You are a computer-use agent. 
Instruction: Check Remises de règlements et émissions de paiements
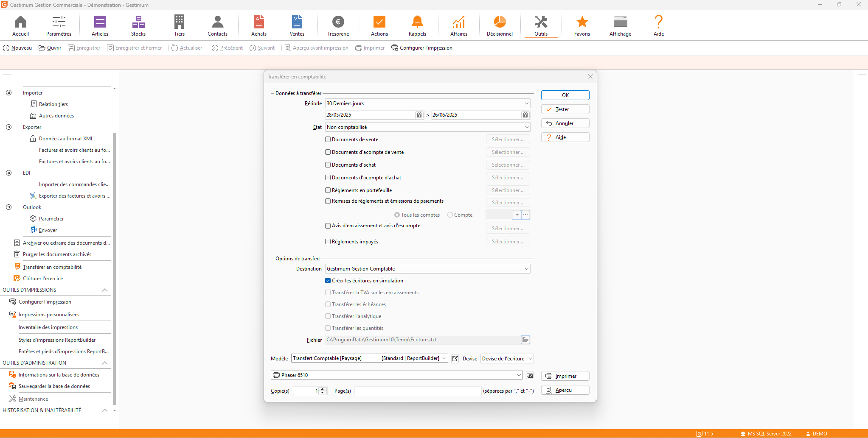coord(328,201)
